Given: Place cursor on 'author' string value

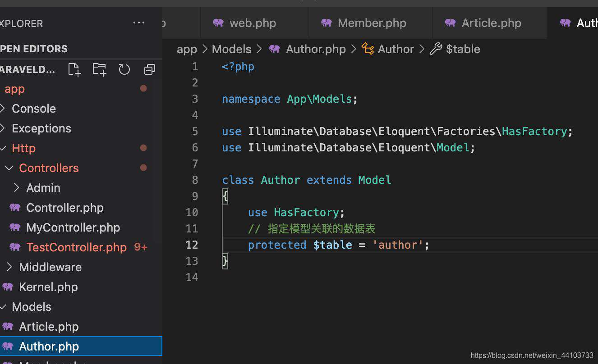Looking at the screenshot, I should pos(398,245).
